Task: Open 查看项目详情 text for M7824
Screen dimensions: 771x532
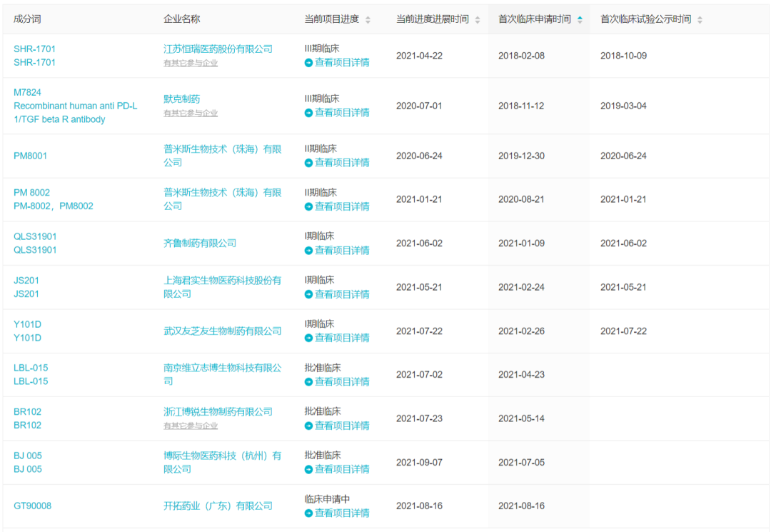Action: click(342, 113)
